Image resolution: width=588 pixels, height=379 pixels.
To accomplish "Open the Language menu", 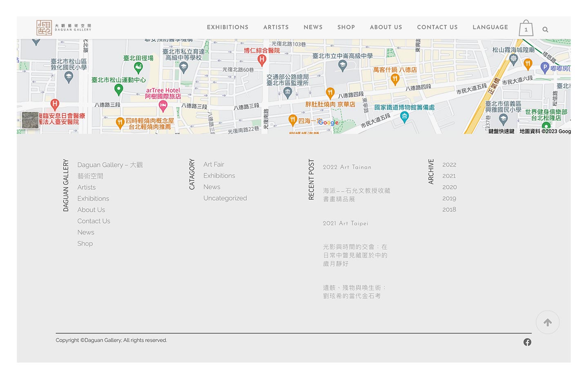I will tap(490, 27).
